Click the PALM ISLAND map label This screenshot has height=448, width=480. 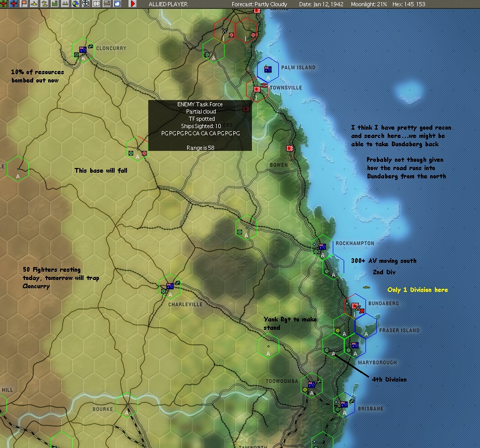(x=298, y=68)
